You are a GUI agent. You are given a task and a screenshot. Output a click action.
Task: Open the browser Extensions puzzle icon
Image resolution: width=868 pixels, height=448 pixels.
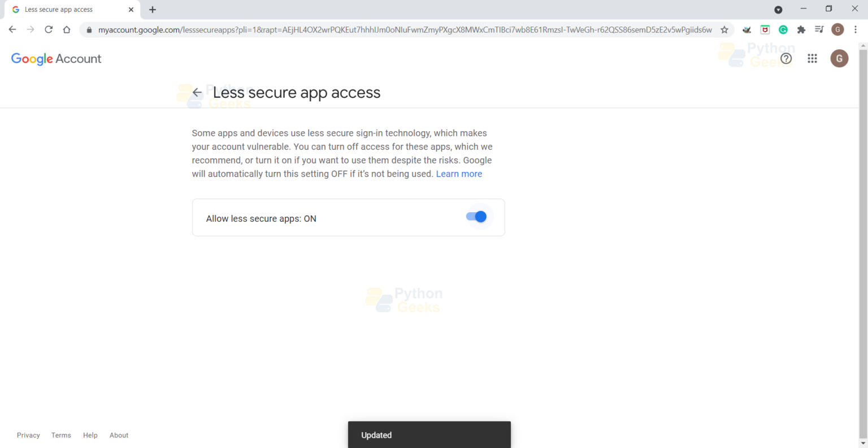[x=801, y=29]
